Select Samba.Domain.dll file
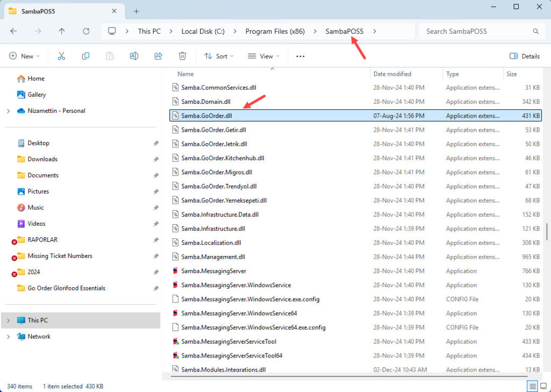Screen dimensions: 551x392 pyautogui.click(x=356, y=102)
